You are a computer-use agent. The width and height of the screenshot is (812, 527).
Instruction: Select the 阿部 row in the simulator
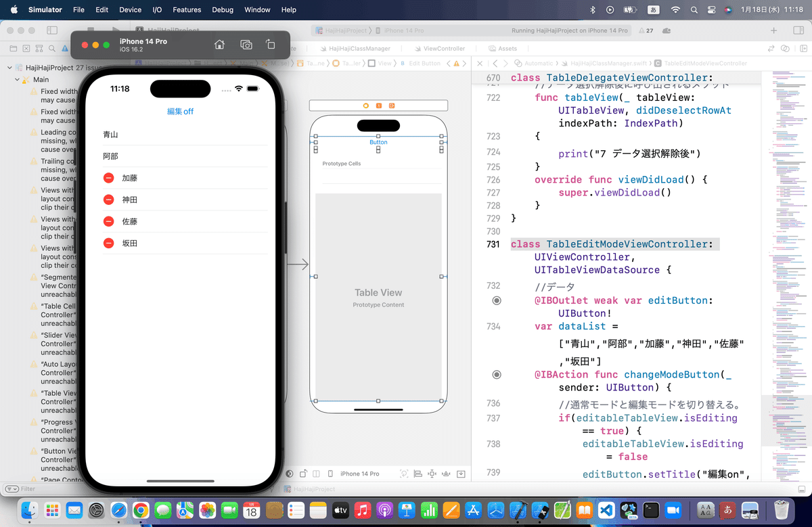click(x=181, y=156)
